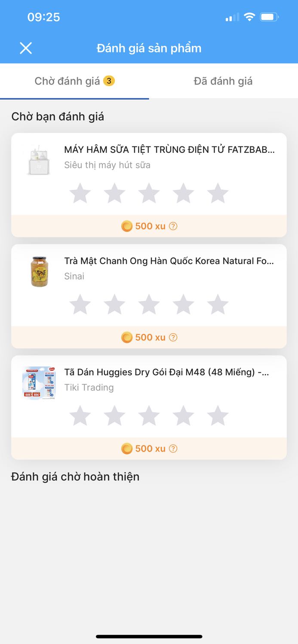The image size is (298, 644).
Task: Give honey citron tea two stars
Action: coord(114,304)
